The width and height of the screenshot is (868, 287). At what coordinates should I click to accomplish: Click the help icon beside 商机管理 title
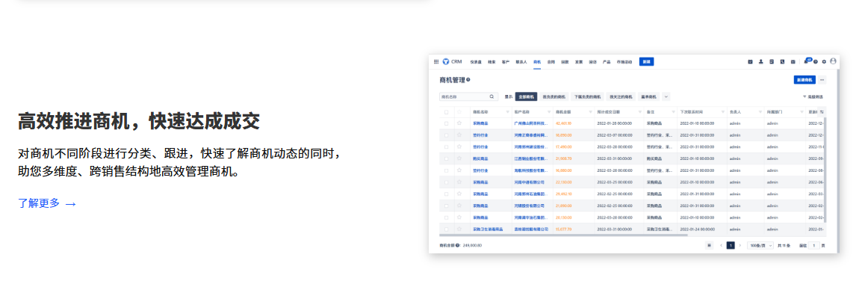(468, 80)
